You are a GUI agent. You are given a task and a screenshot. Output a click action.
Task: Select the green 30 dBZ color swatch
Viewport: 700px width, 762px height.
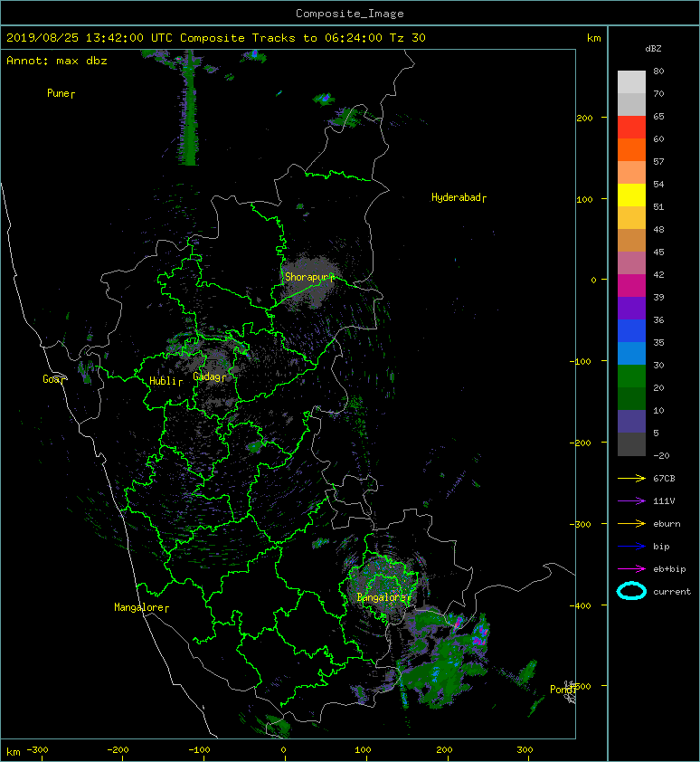pyautogui.click(x=631, y=376)
